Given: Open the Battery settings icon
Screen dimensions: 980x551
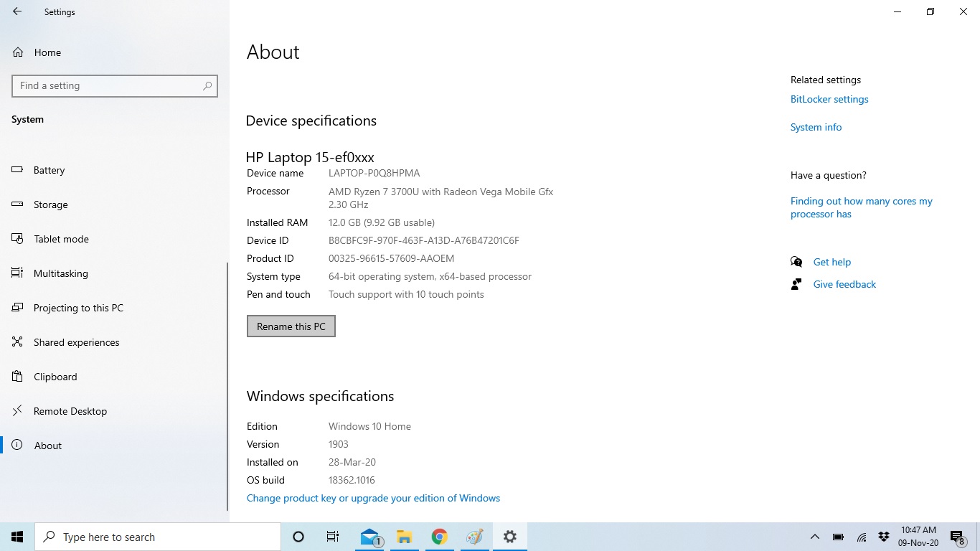Looking at the screenshot, I should click(x=18, y=170).
